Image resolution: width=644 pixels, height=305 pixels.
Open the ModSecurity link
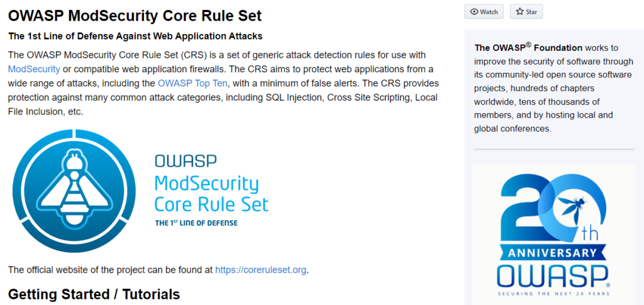point(34,69)
